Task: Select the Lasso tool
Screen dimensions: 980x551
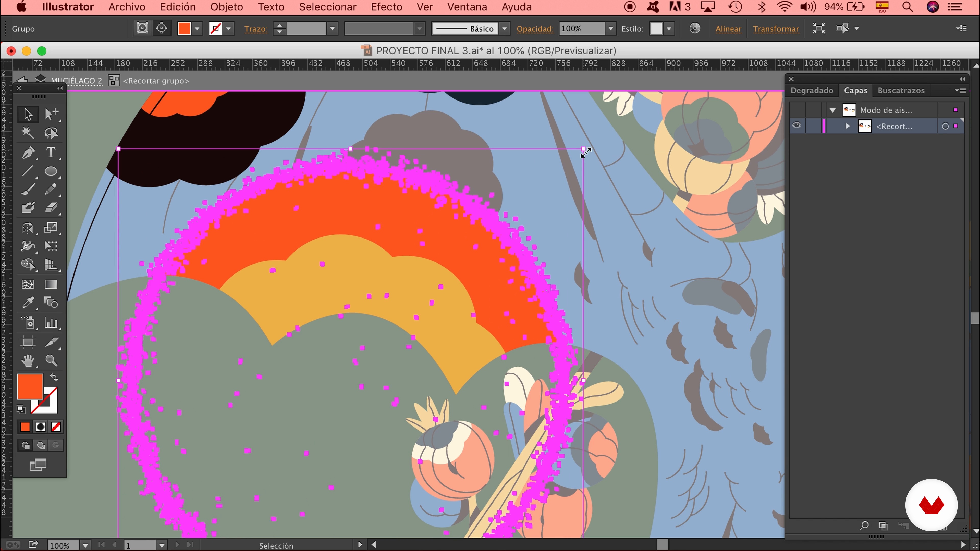Action: 51,133
